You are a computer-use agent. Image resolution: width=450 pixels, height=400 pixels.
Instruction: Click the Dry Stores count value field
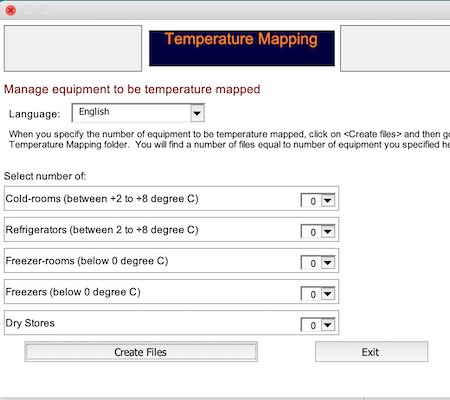coord(311,325)
